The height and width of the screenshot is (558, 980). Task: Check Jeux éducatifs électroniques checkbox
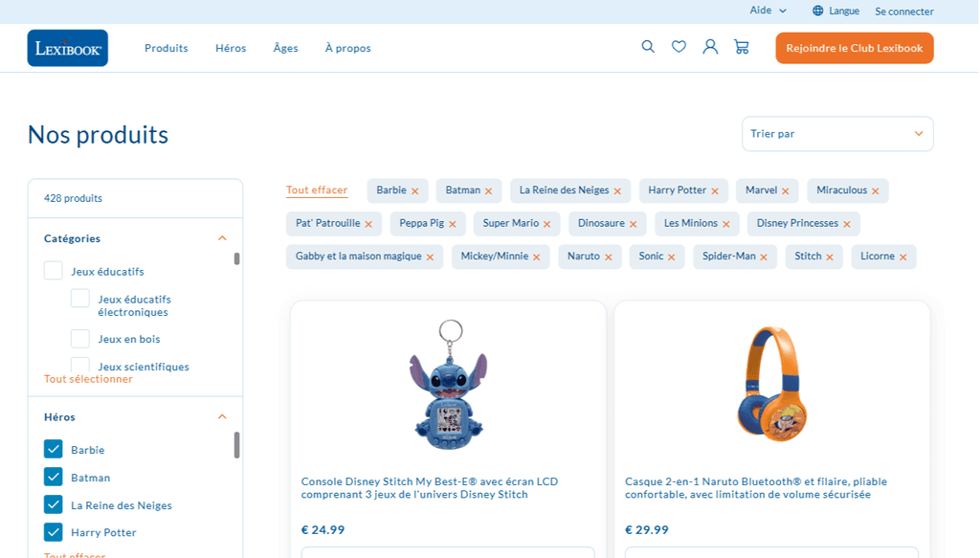click(x=80, y=298)
